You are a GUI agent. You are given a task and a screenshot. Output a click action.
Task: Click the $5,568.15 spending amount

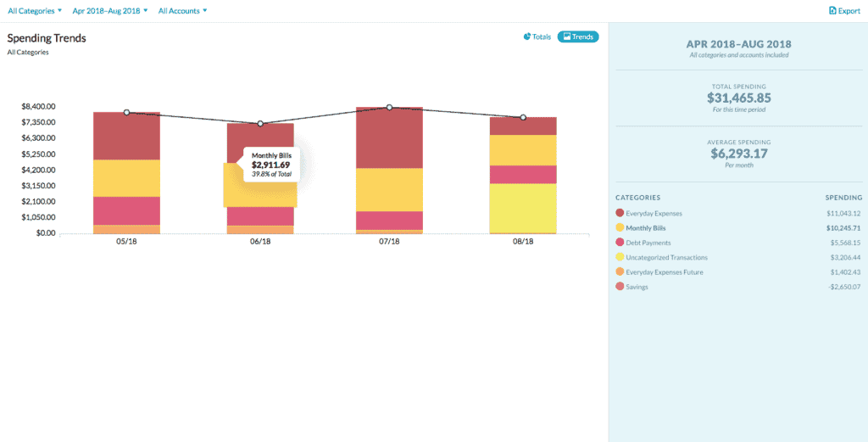tap(847, 243)
